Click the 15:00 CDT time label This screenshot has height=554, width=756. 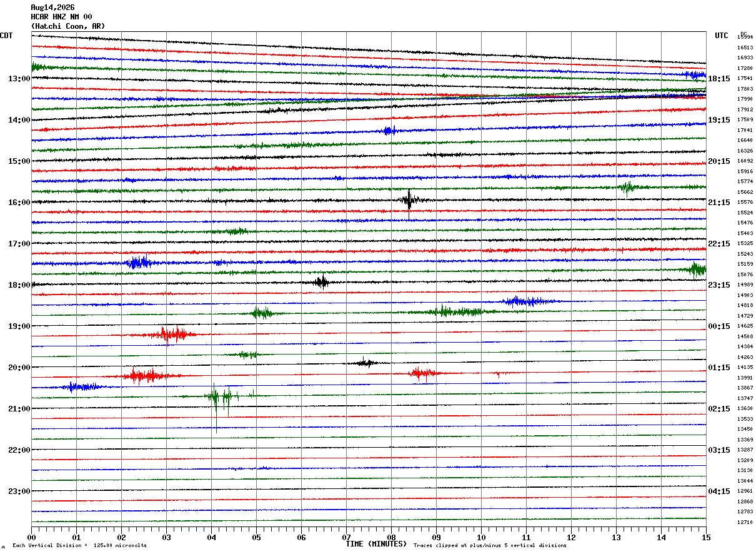[x=19, y=161]
